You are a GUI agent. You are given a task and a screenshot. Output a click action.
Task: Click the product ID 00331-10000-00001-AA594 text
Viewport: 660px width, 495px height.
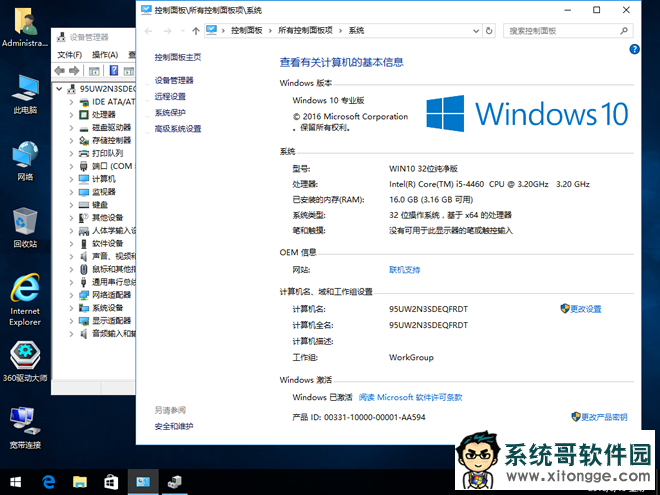click(374, 418)
